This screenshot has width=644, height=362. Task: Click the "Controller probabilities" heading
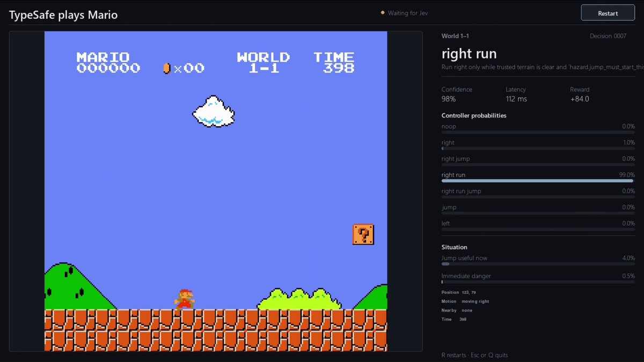point(474,115)
